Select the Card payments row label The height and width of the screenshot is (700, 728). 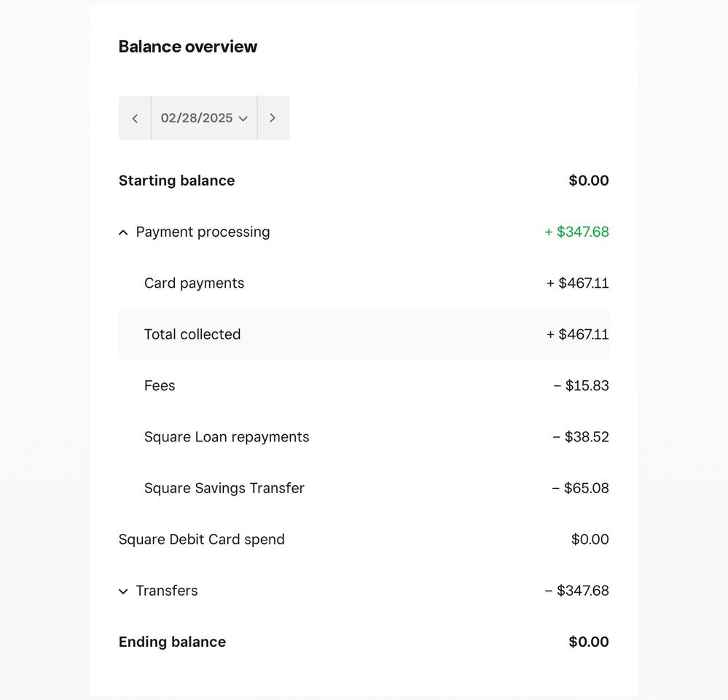click(194, 283)
